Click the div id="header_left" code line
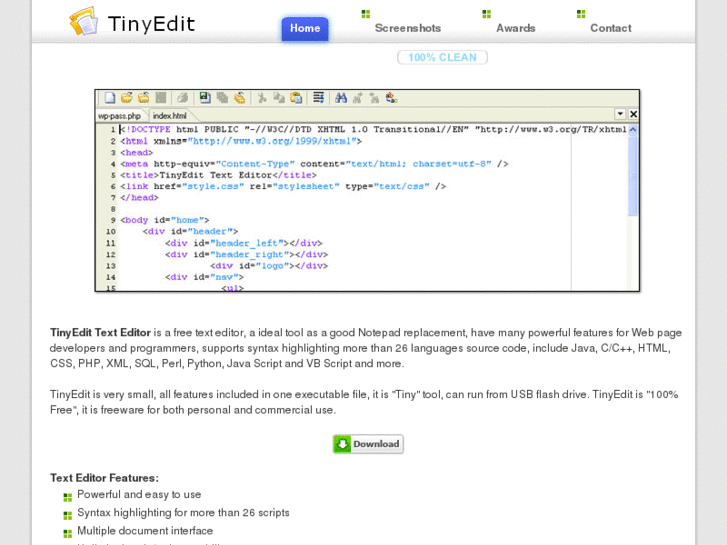The width and height of the screenshot is (727, 545). point(244,243)
